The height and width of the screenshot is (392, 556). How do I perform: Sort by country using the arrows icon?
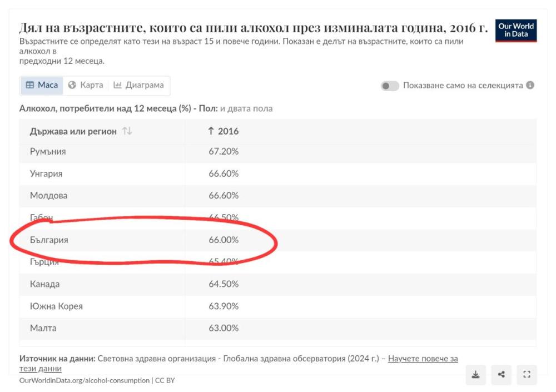(x=127, y=131)
